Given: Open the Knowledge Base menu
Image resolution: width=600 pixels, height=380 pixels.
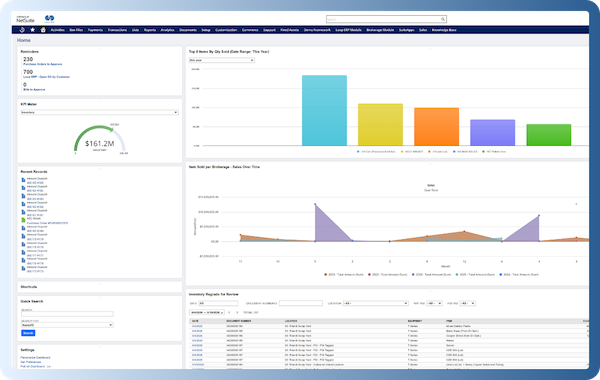Looking at the screenshot, I should 444,30.
